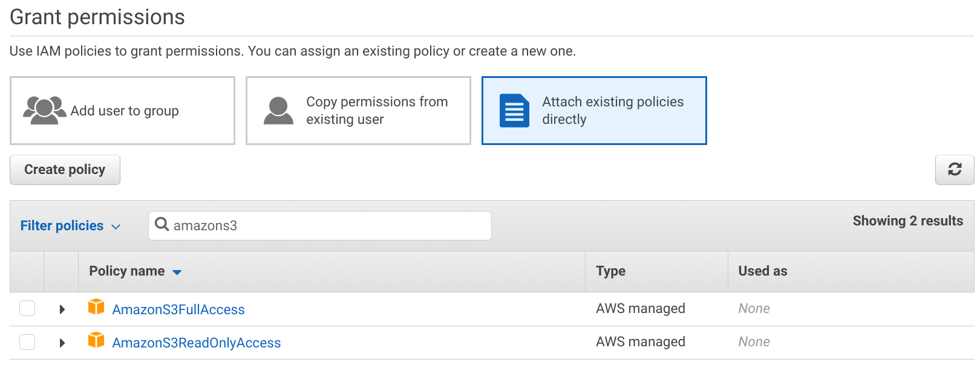Open the AmazonS3ReadOnlyAccess policy link
The image size is (980, 368).
197,343
